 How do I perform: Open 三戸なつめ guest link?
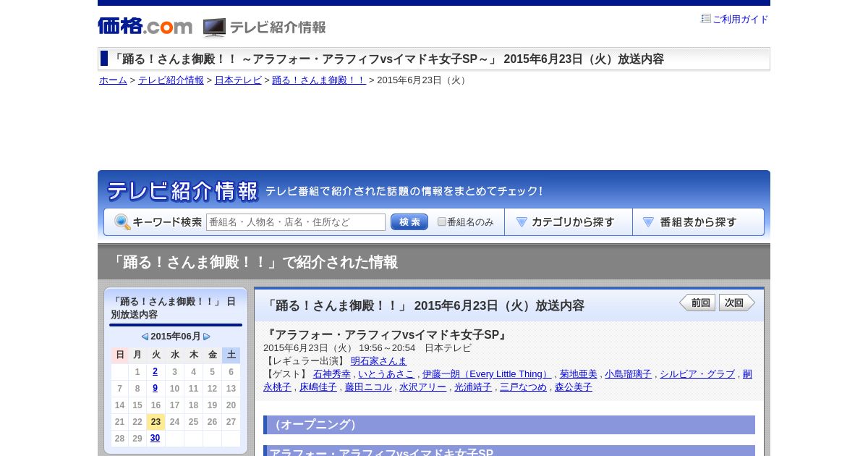pos(524,387)
